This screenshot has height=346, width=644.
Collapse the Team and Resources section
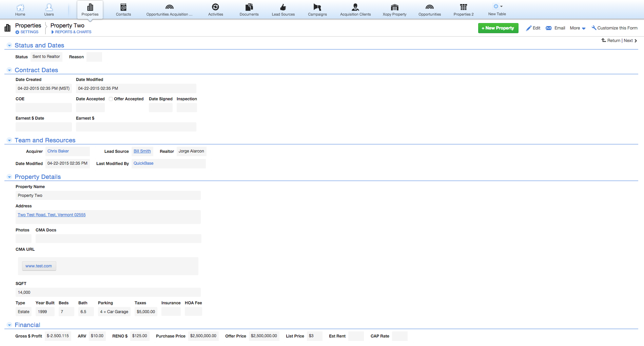click(9, 140)
